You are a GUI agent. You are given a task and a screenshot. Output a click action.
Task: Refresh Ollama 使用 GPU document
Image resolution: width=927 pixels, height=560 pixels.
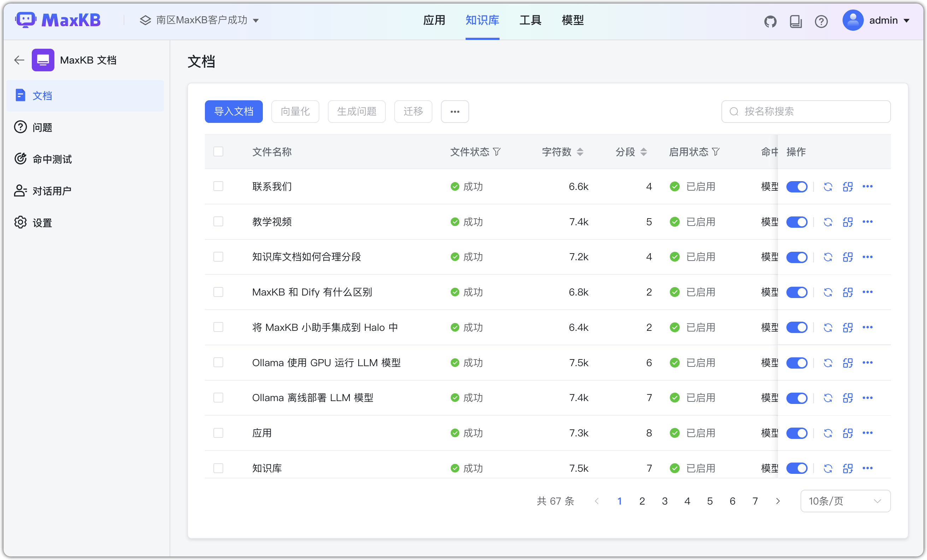(828, 363)
